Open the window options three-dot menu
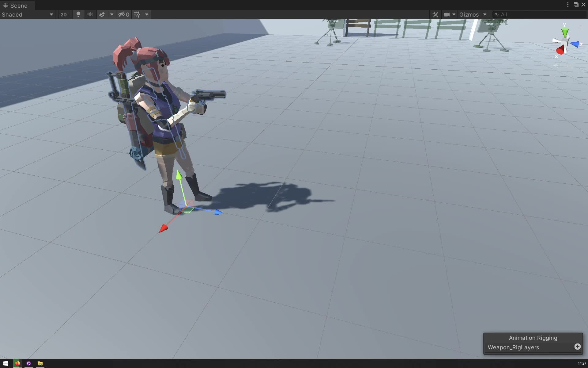The width and height of the screenshot is (588, 368). point(568,4)
